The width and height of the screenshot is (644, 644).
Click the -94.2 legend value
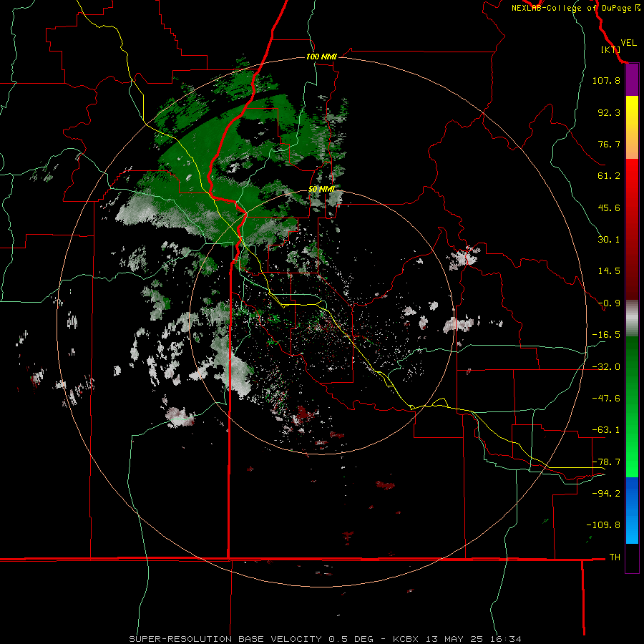606,493
